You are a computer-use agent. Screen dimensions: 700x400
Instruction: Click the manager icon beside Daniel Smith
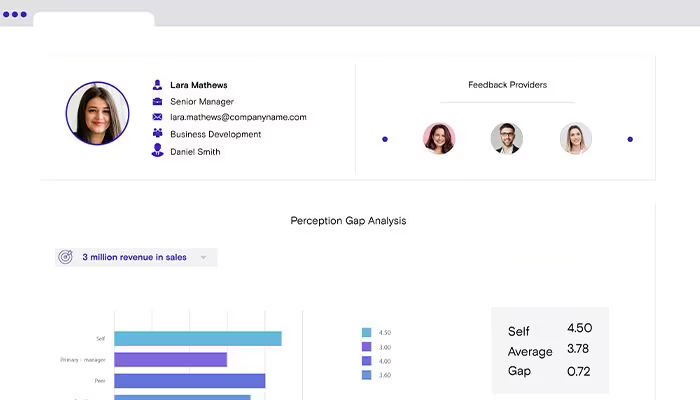(x=157, y=150)
